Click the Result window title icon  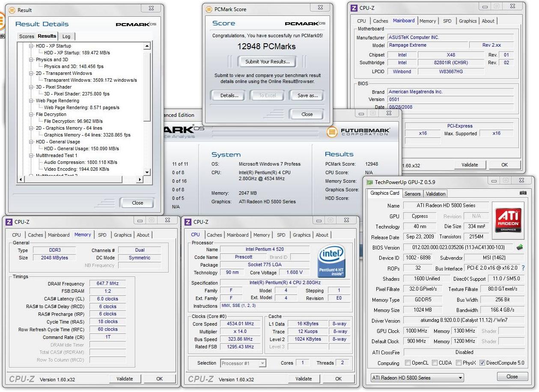[x=11, y=10]
